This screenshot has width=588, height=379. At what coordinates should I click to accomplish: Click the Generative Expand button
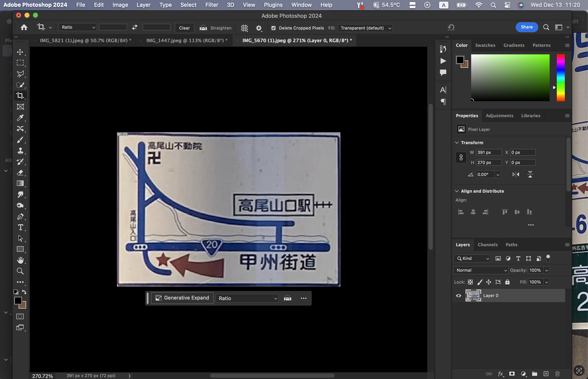pos(182,298)
